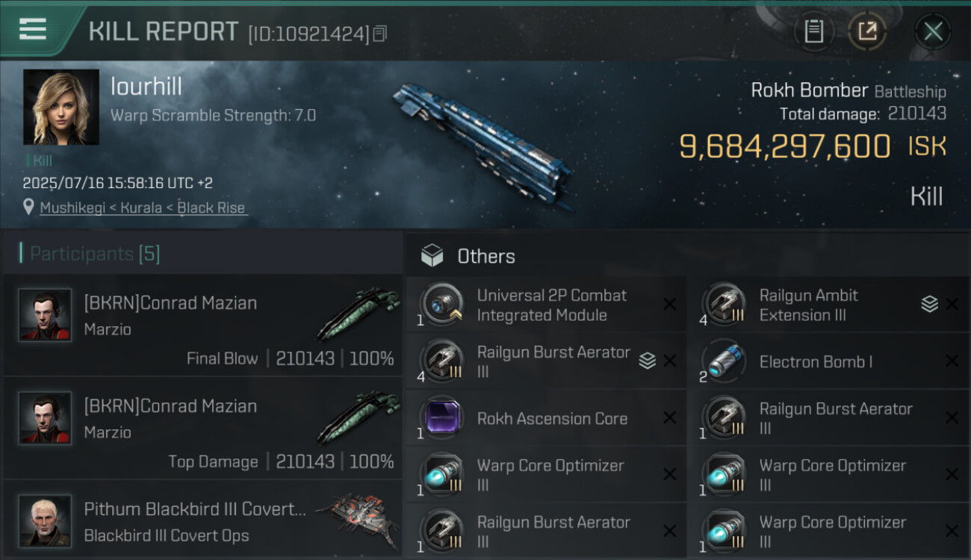Open the Top Damage participant portrait
The image size is (971, 560).
pyautogui.click(x=45, y=418)
